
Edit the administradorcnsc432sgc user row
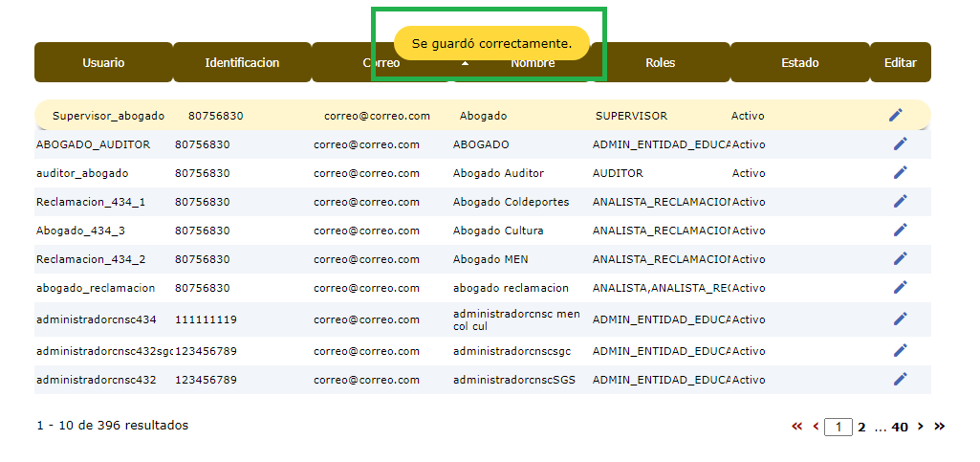click(900, 351)
